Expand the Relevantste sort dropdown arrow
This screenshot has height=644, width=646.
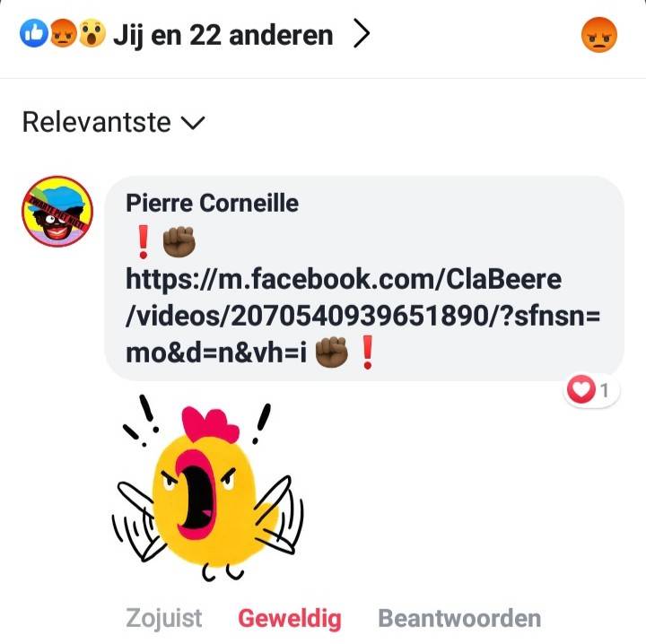coord(193,123)
